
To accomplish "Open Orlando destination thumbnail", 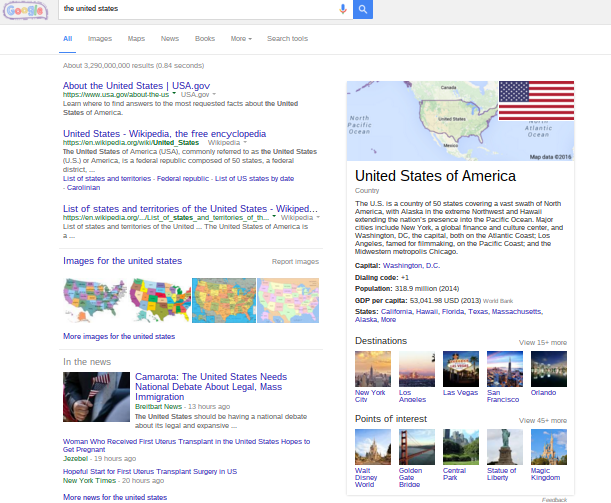I will point(549,369).
